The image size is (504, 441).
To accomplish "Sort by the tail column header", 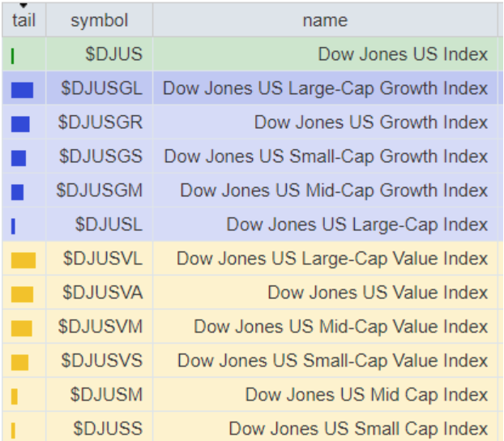I will tap(23, 20).
